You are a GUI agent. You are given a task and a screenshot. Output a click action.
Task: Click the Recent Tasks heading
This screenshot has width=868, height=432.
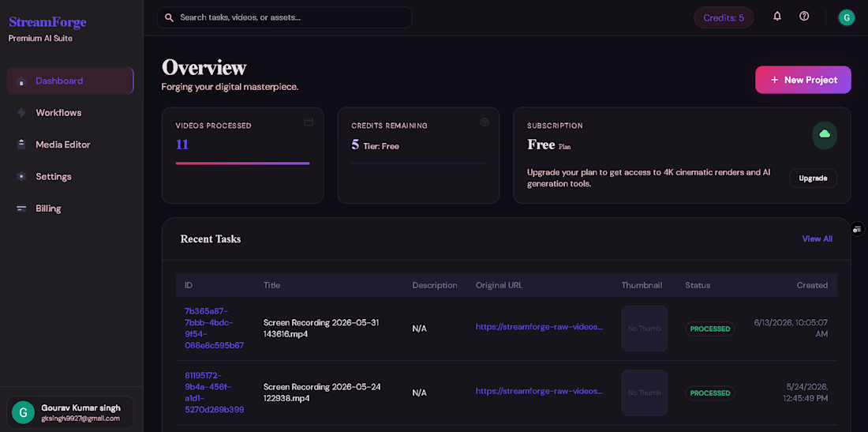point(211,239)
